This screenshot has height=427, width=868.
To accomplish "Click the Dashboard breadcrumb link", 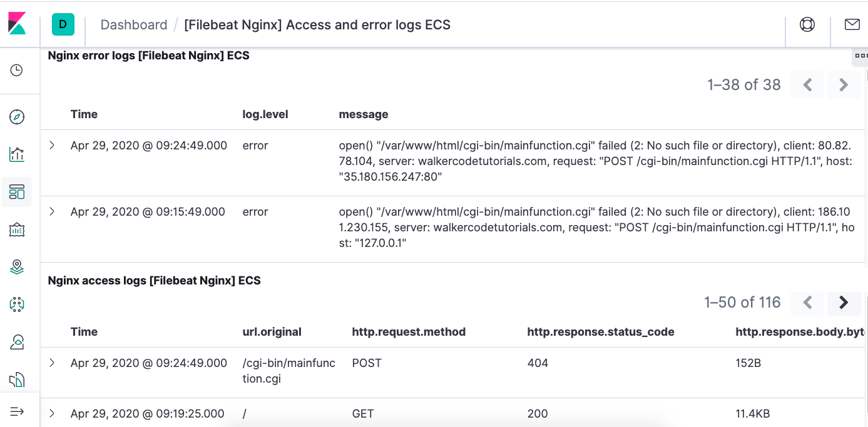I will [134, 25].
